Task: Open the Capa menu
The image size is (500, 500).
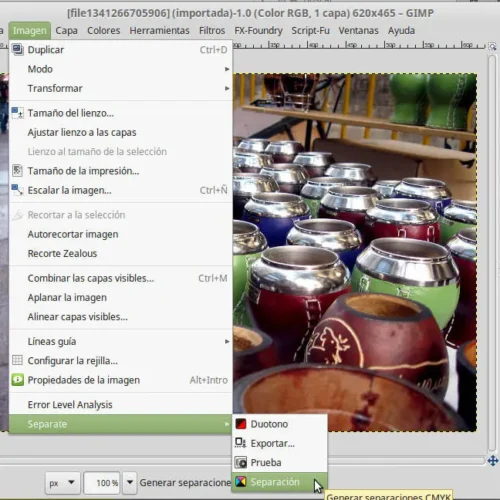Action: pos(66,31)
